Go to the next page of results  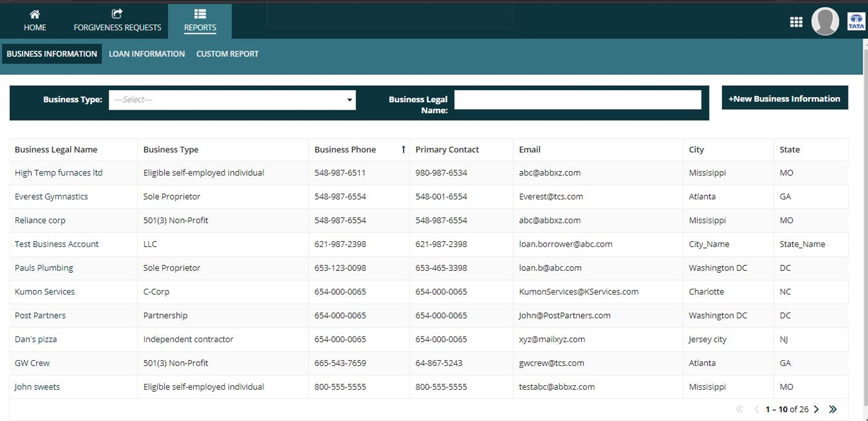tap(816, 409)
